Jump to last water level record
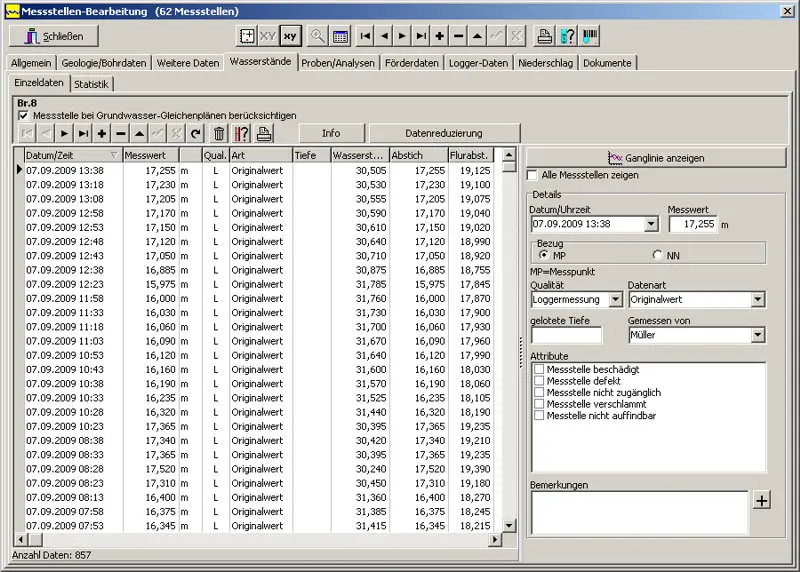This screenshot has width=800, height=572. point(83,134)
